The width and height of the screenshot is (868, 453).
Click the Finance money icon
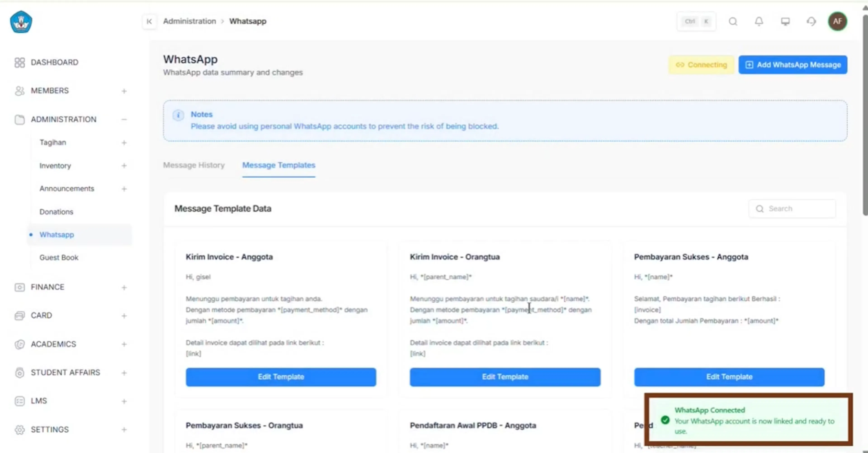coord(19,287)
